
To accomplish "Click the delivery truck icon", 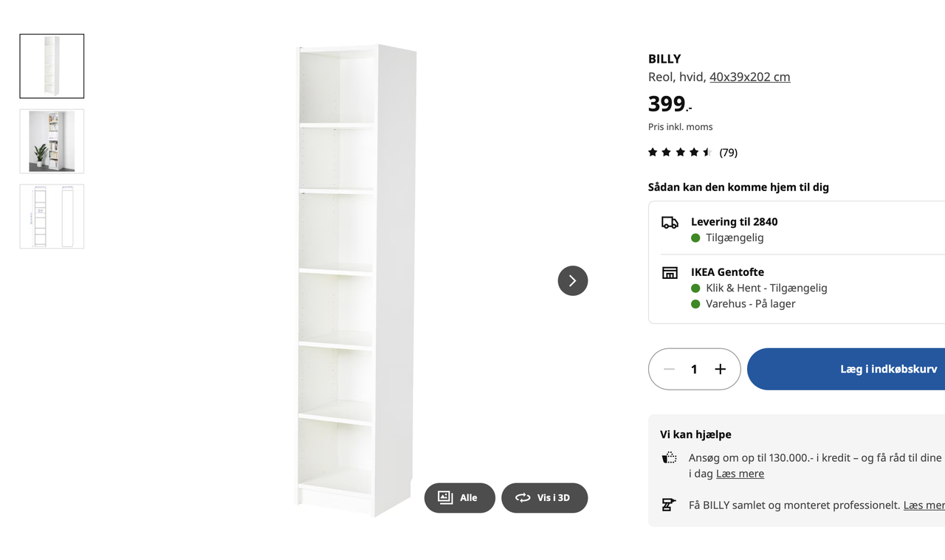I will coord(670,221).
